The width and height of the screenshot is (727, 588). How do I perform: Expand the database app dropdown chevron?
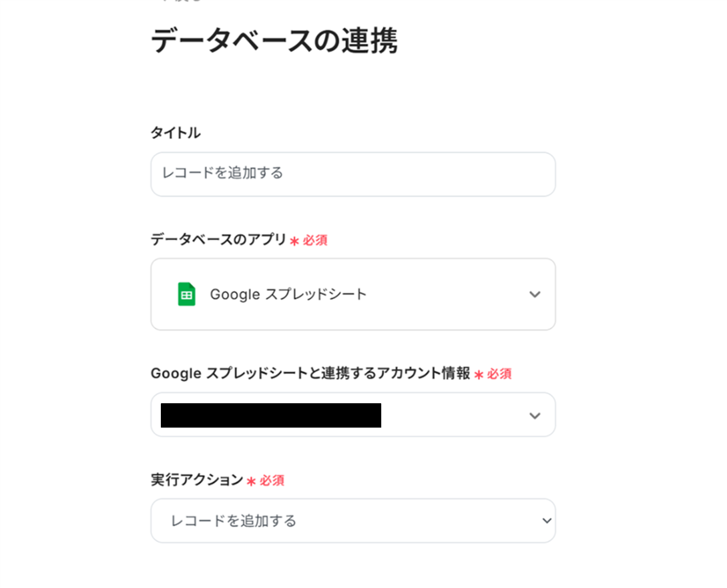click(x=535, y=294)
